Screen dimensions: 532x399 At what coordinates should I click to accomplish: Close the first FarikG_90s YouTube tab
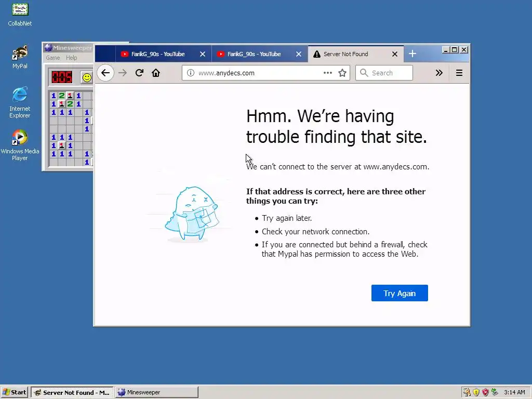pos(203,54)
